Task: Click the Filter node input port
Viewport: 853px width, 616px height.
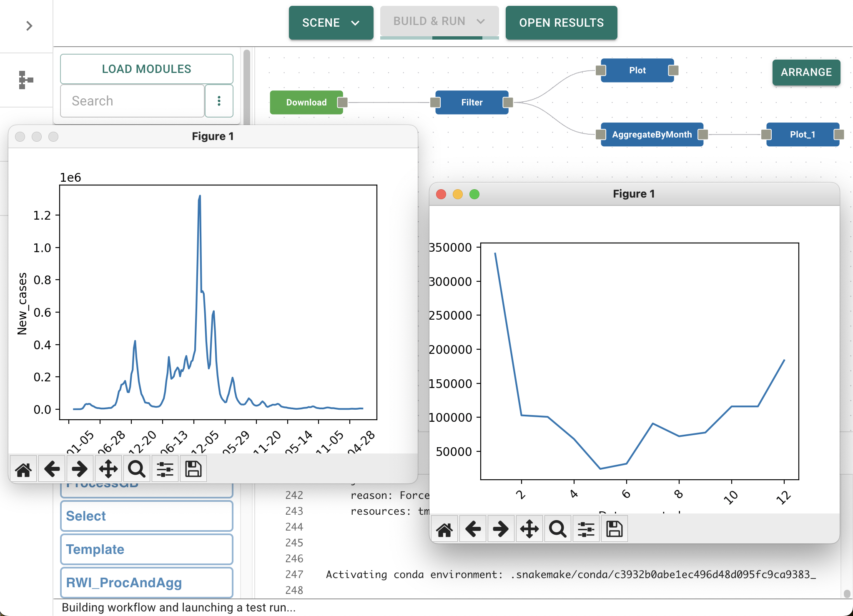Action: 435,103
